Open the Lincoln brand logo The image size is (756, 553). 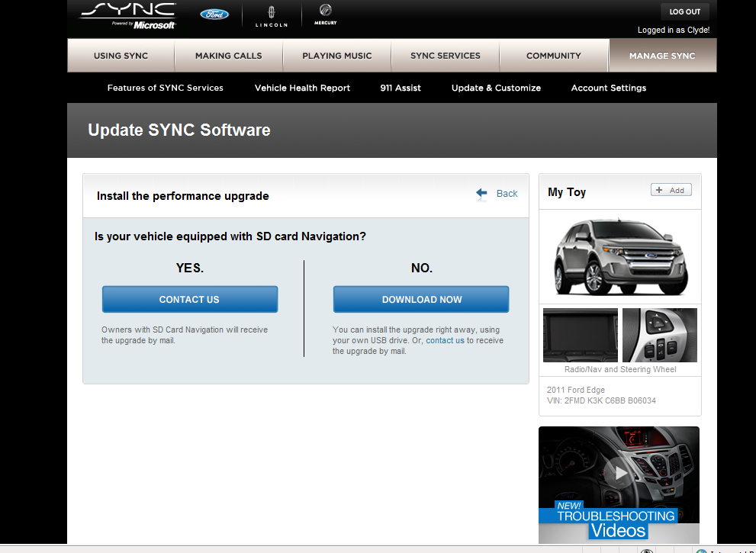click(x=272, y=16)
